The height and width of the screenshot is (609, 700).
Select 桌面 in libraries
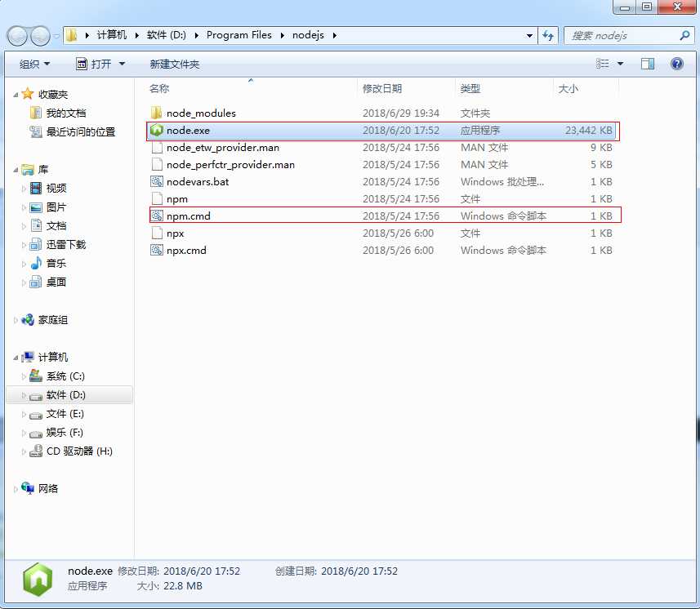[56, 282]
